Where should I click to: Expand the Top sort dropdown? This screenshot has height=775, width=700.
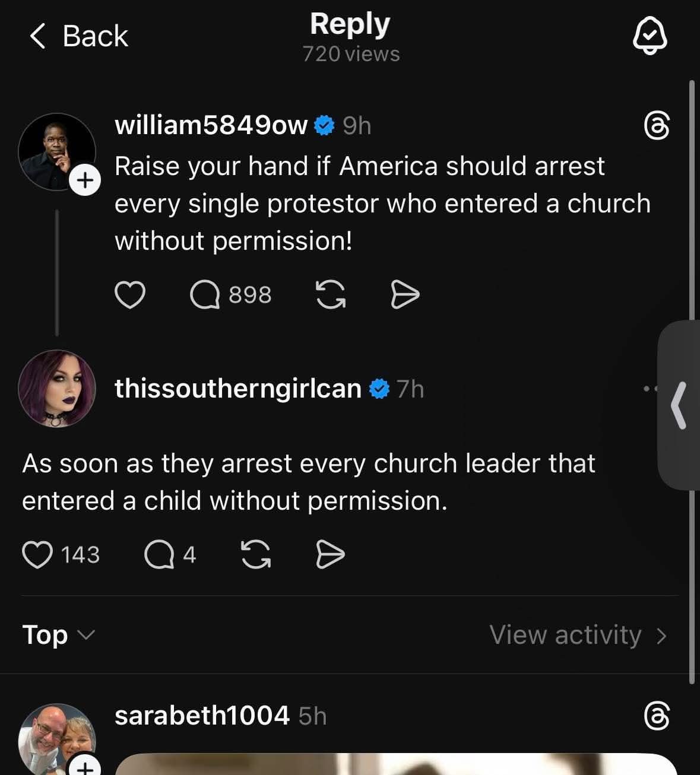coord(58,635)
